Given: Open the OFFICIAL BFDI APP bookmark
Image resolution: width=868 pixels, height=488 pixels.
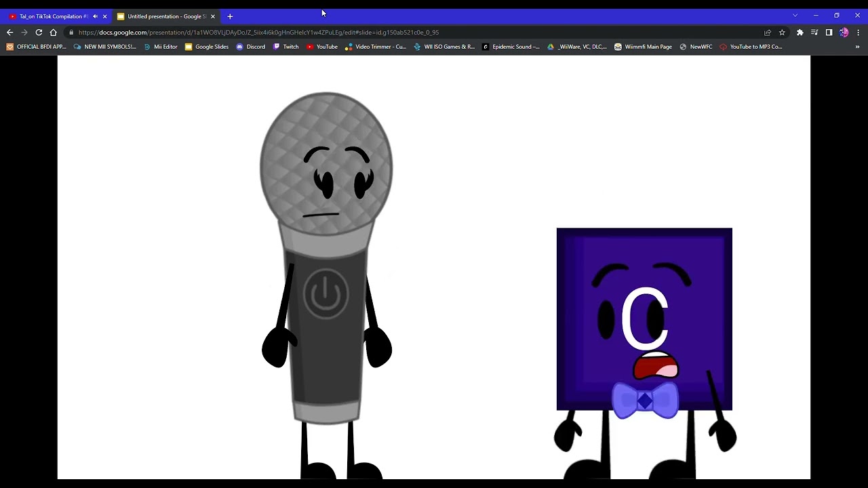Looking at the screenshot, I should [x=37, y=47].
